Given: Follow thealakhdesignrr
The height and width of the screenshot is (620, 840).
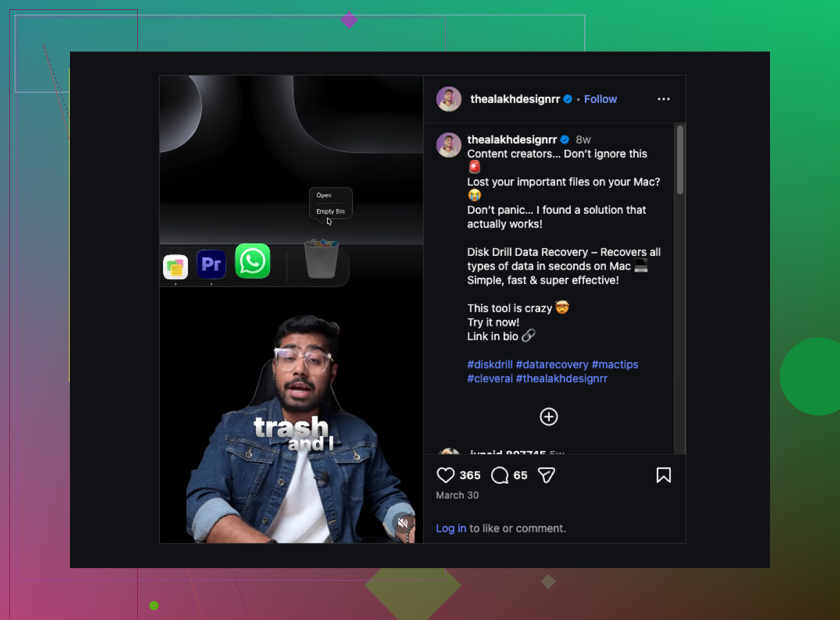Looking at the screenshot, I should pyautogui.click(x=600, y=99).
